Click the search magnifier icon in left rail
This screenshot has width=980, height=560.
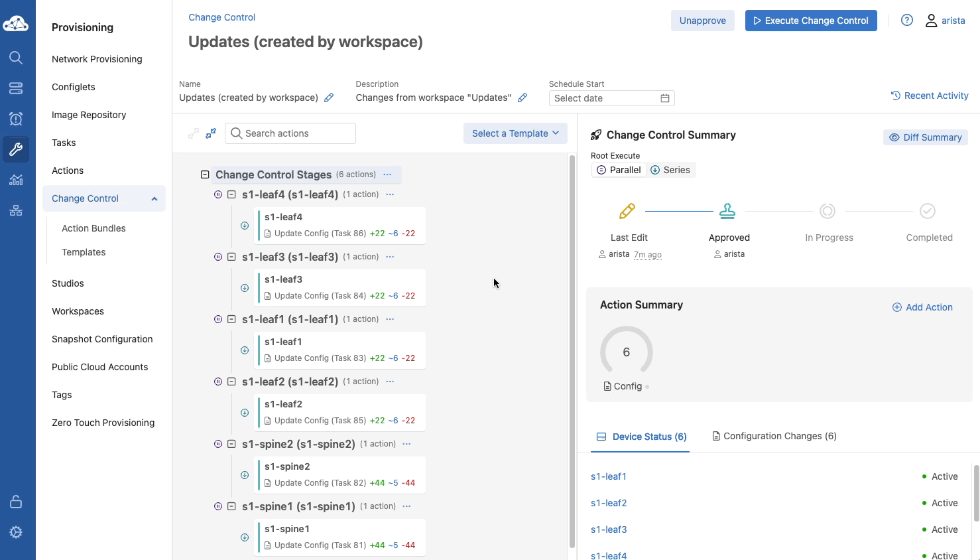pos(16,58)
